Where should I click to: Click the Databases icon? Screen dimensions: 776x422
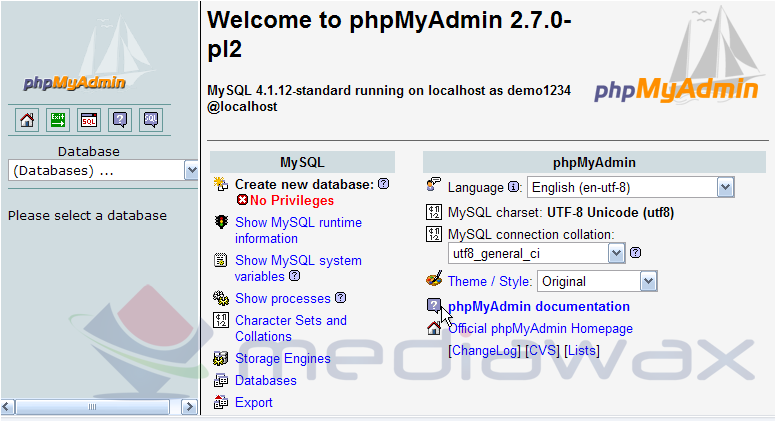221,380
